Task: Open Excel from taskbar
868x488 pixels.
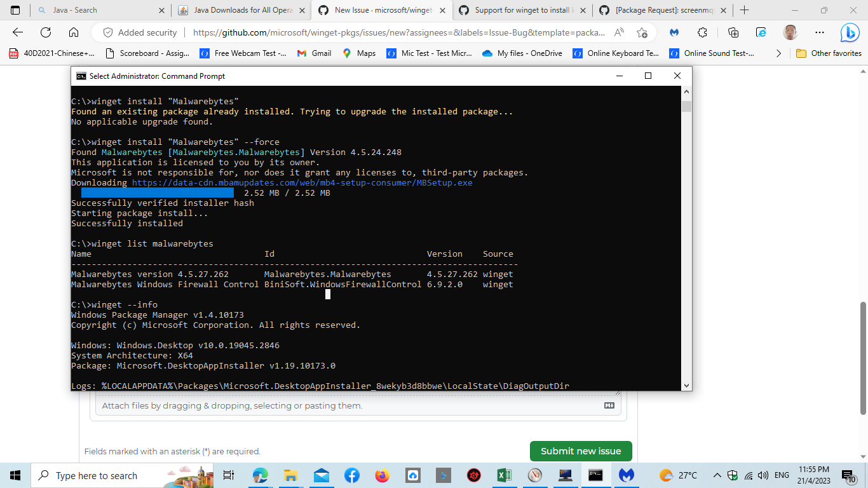Action: pyautogui.click(x=504, y=475)
